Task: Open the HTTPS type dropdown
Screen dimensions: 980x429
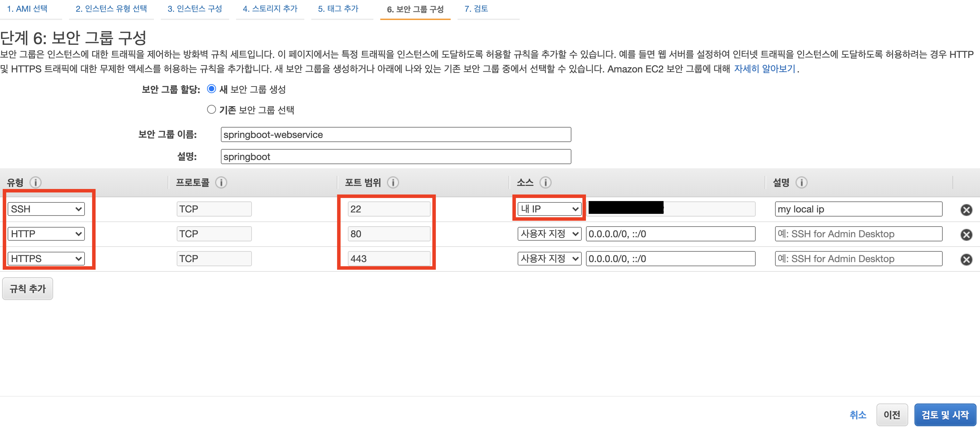Action: (46, 259)
